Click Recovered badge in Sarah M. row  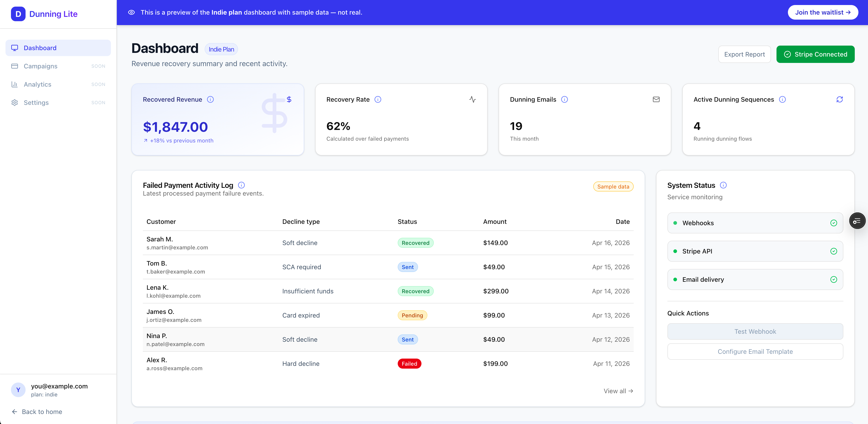(416, 243)
